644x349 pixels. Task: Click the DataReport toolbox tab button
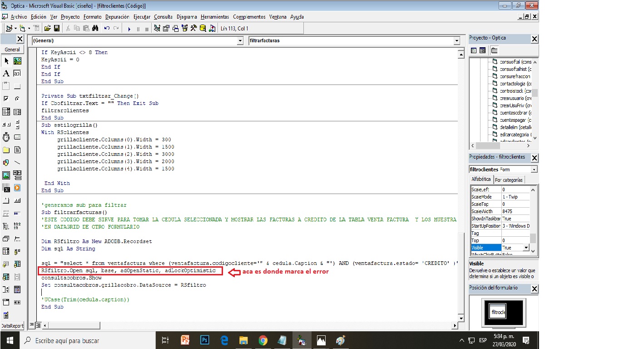[13, 326]
